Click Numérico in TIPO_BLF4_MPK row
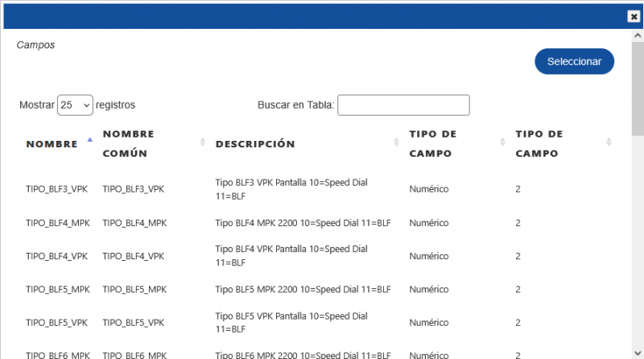 tap(429, 223)
